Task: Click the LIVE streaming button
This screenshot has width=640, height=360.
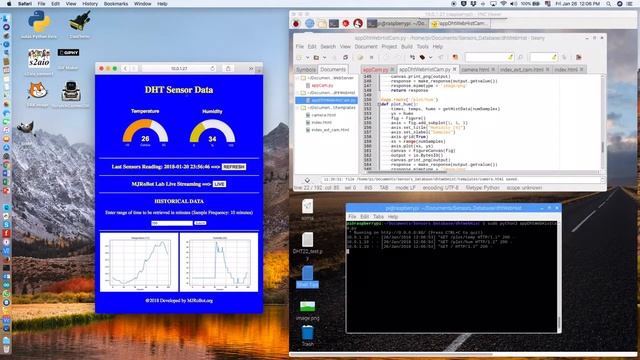Action: 220,184
